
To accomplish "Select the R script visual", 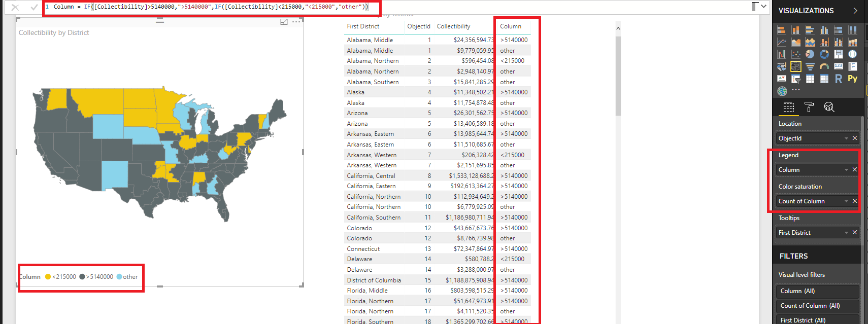I will click(x=838, y=79).
